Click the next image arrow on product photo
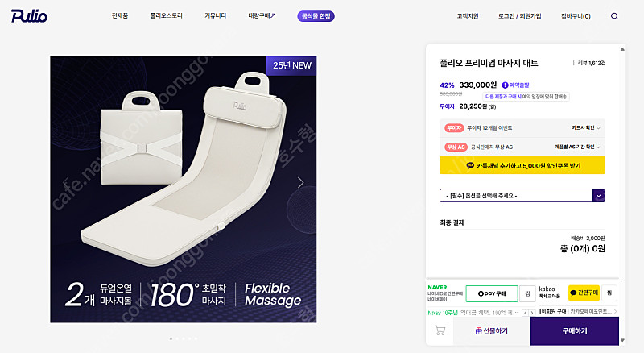Viewport: 644px width, 353px height. click(301, 183)
